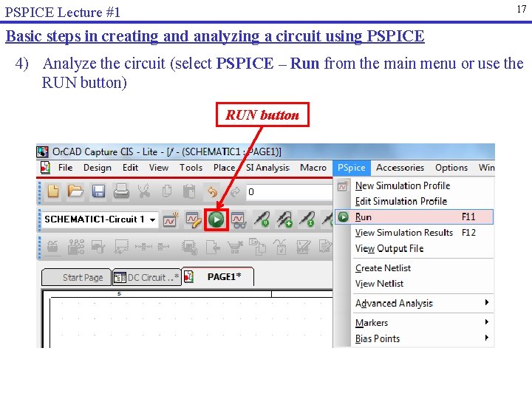Click the Copy icon in the toolbar

166,191
